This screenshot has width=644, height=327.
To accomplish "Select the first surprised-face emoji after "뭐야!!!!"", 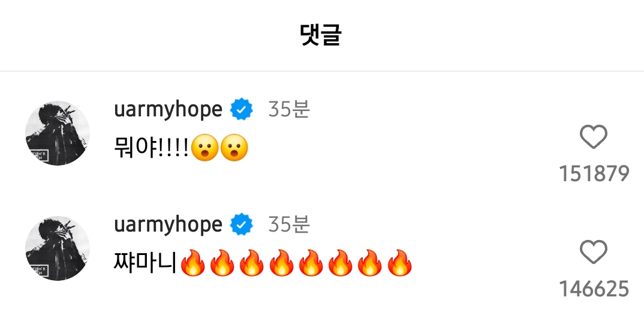I will (205, 148).
